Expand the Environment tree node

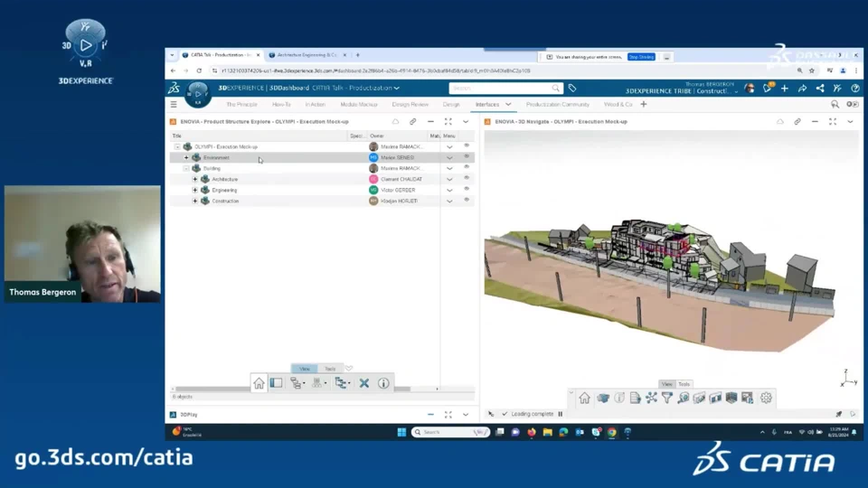[x=186, y=157]
